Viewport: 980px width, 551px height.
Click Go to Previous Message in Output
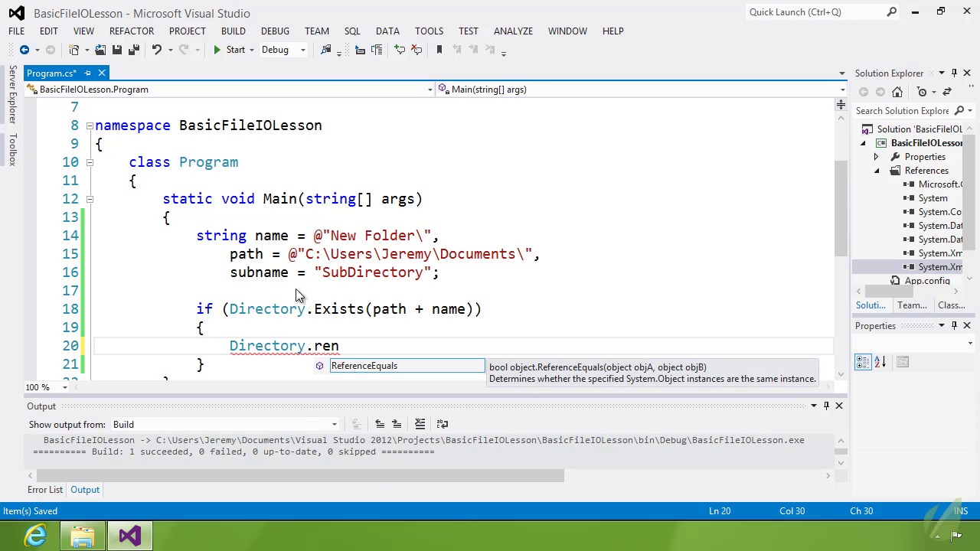click(x=380, y=424)
